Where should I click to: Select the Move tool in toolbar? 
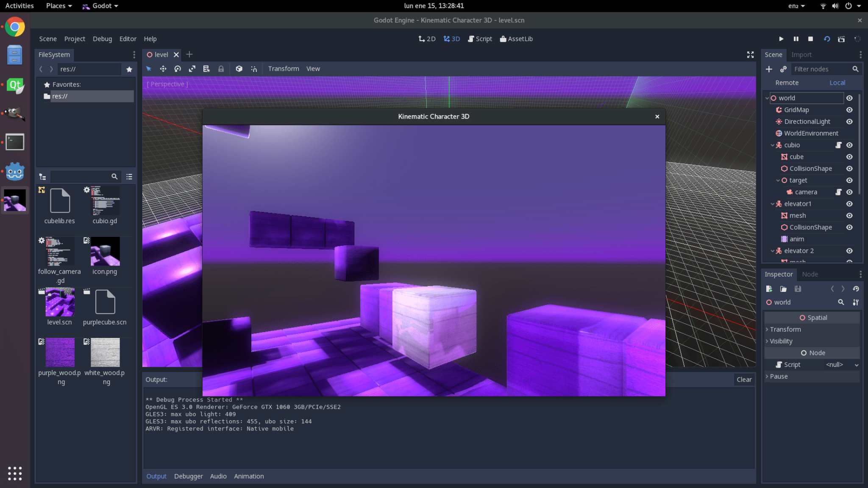(x=163, y=69)
